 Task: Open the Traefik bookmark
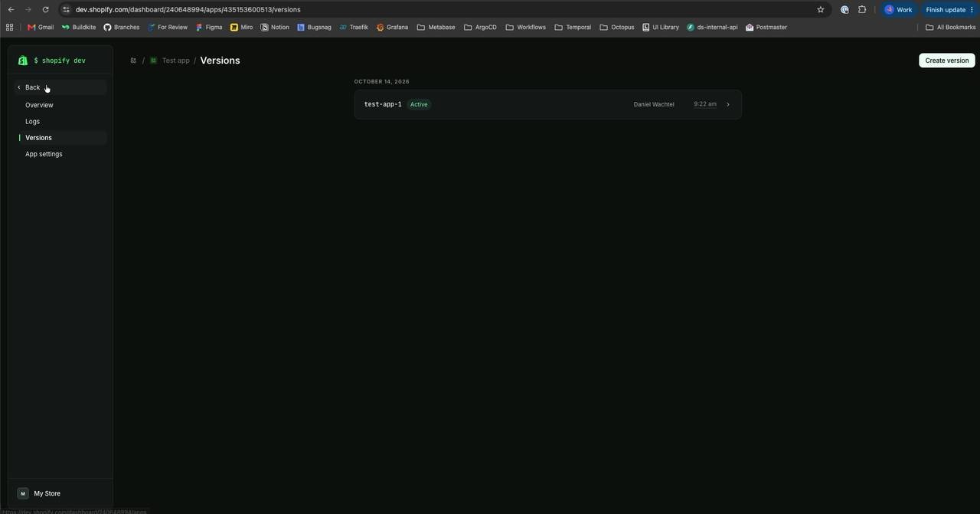pyautogui.click(x=354, y=28)
